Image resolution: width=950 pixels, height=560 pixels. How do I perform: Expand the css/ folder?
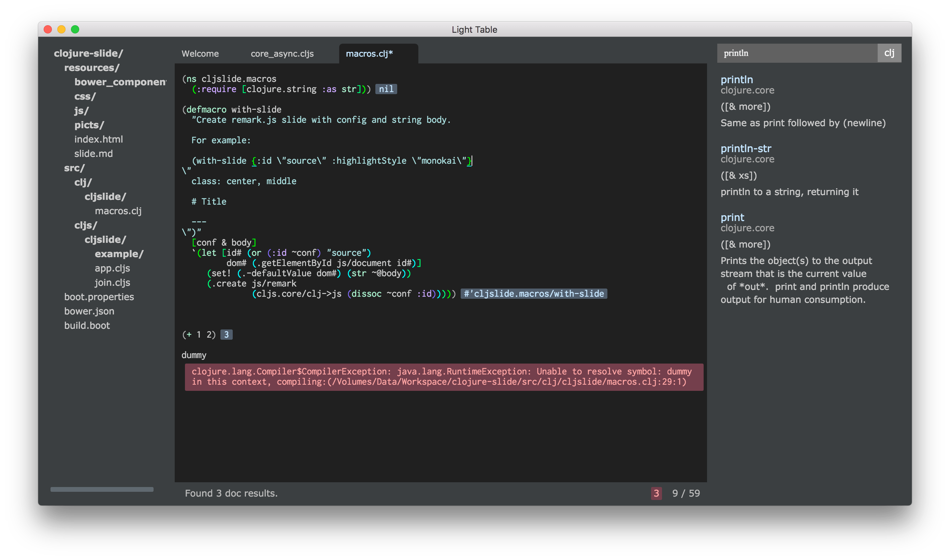tap(85, 96)
